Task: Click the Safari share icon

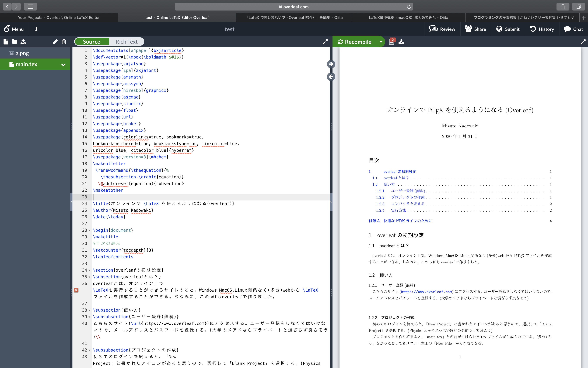Action: (563, 7)
